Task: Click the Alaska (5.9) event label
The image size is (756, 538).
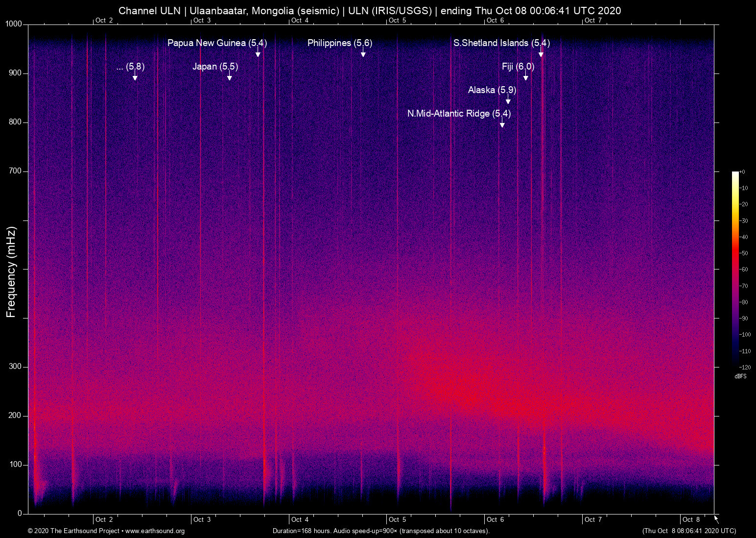Action: coord(492,90)
